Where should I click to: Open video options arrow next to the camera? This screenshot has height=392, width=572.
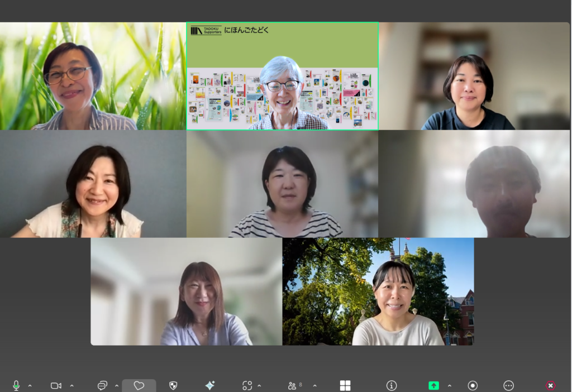click(71, 385)
